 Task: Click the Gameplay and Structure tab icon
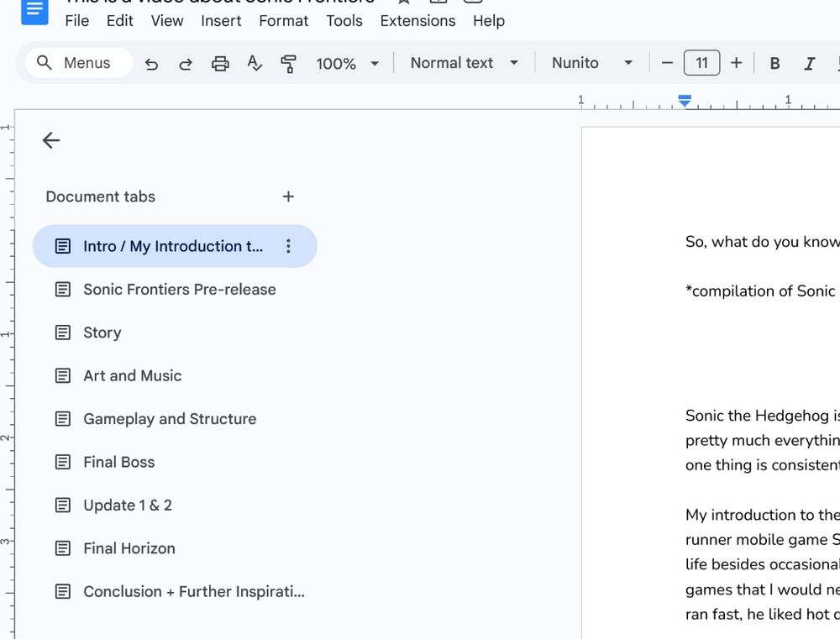63,419
